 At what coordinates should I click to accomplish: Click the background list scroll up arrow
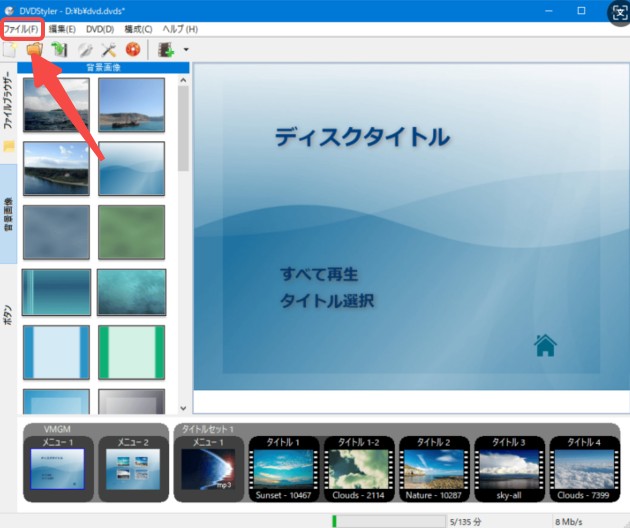pyautogui.click(x=183, y=80)
